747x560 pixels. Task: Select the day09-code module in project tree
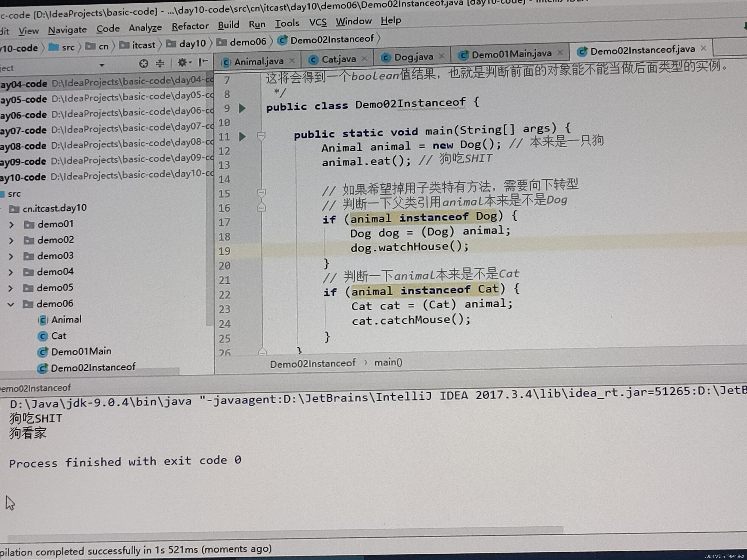click(x=106, y=160)
